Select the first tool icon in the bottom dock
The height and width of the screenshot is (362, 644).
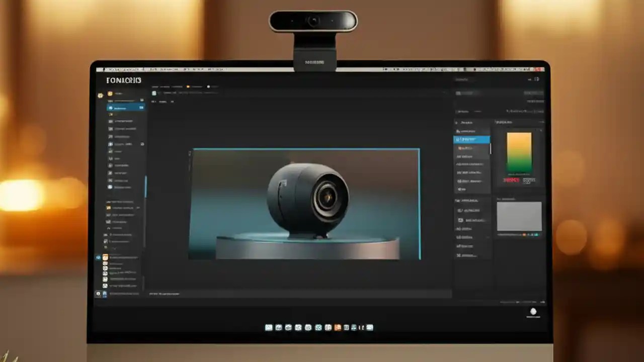tap(270, 327)
